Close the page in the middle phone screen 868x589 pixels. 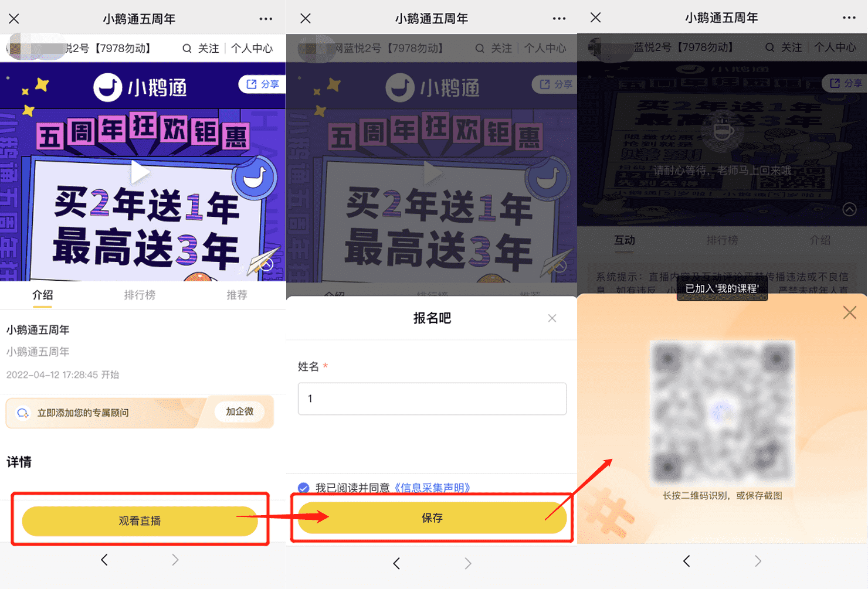tap(306, 19)
